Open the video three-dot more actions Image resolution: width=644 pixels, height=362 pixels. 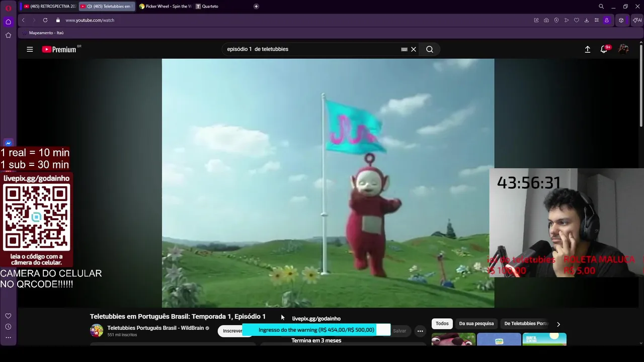(420, 331)
